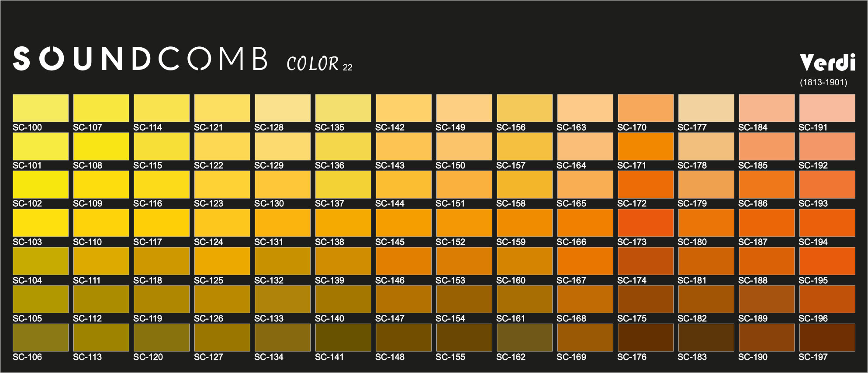The height and width of the screenshot is (373, 868).
Task: Pick the SC-184 salmon swatch
Action: click(x=767, y=108)
